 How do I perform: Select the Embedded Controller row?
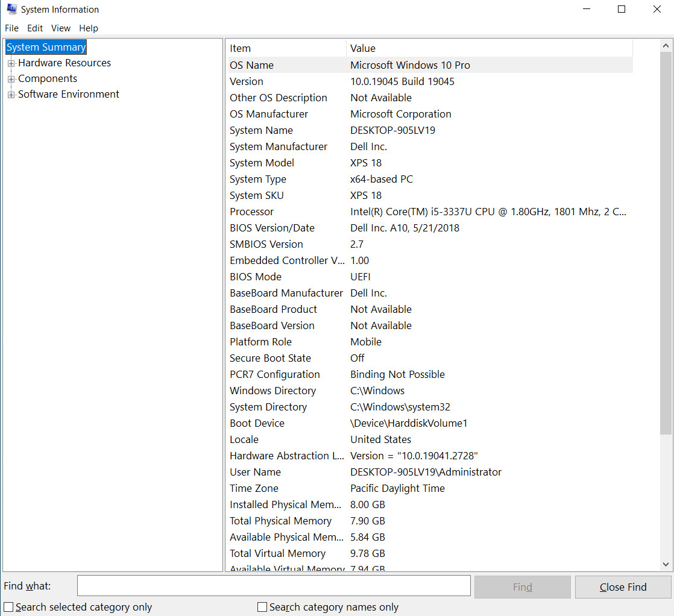point(430,261)
